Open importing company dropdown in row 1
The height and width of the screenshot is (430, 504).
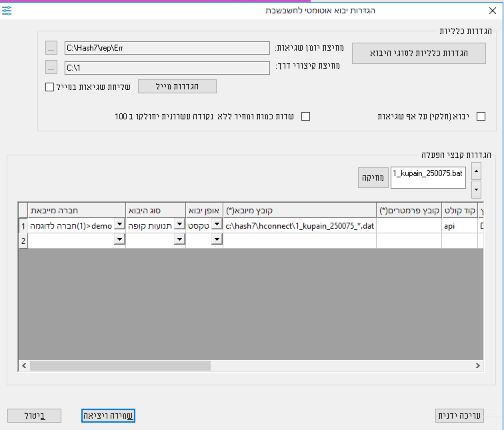point(119,224)
